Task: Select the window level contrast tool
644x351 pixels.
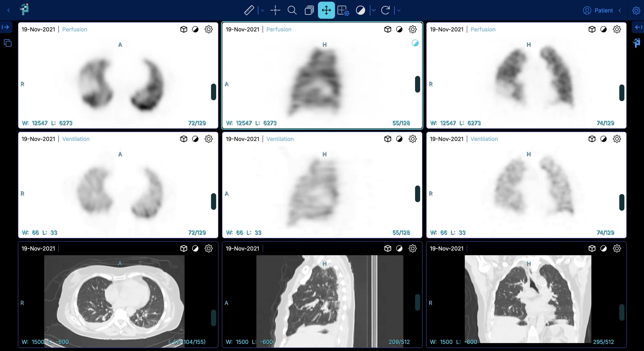Action: point(360,10)
